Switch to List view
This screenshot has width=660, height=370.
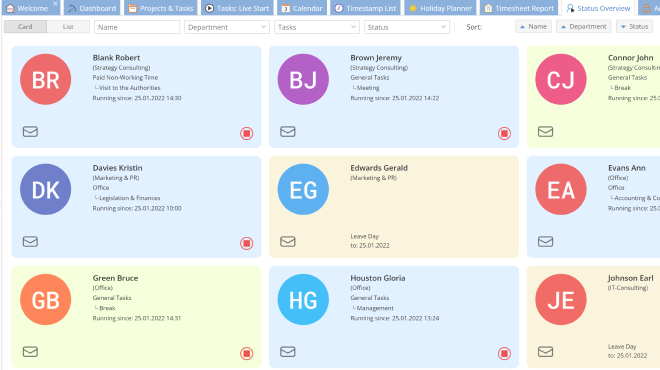pos(68,27)
